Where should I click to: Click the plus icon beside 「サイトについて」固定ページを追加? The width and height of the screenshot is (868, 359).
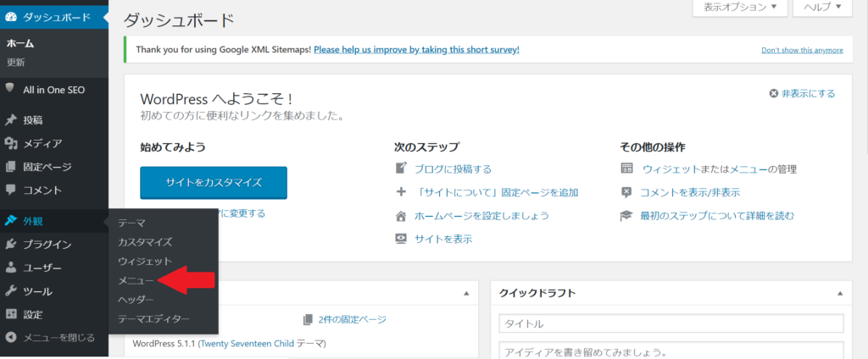401,192
